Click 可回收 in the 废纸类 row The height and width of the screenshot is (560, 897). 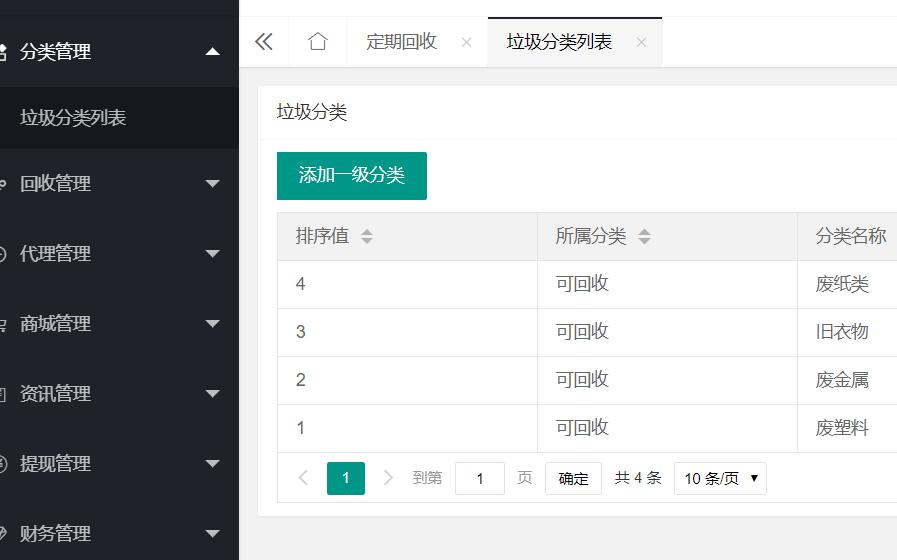[582, 284]
